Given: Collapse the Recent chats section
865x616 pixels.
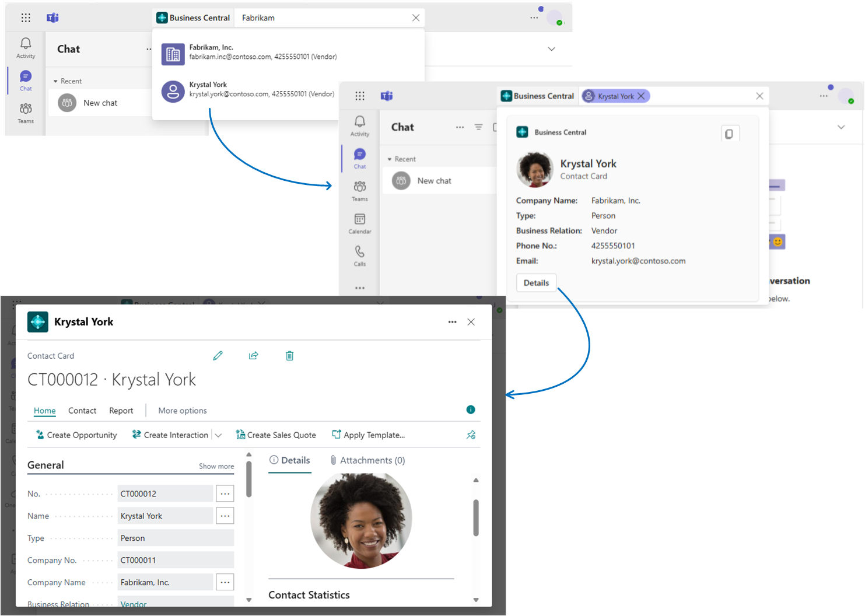Looking at the screenshot, I should [390, 159].
